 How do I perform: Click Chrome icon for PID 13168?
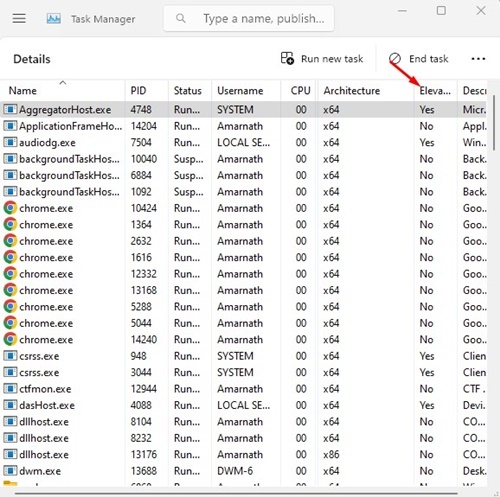[x=10, y=290]
